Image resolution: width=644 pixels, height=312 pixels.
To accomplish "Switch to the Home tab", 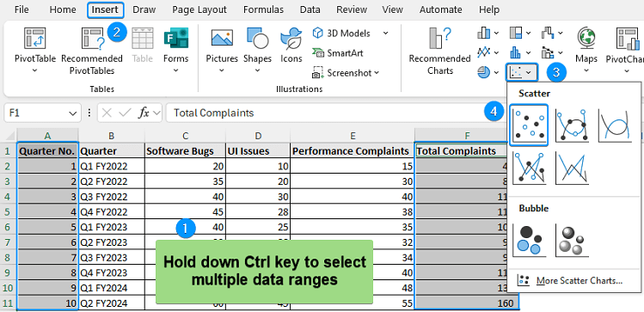I will [63, 9].
